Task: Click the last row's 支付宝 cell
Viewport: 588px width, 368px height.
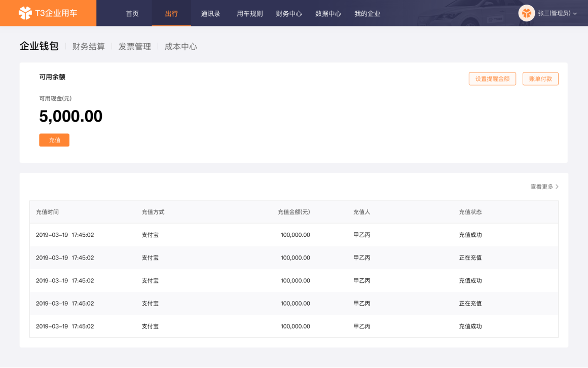Action: click(150, 326)
